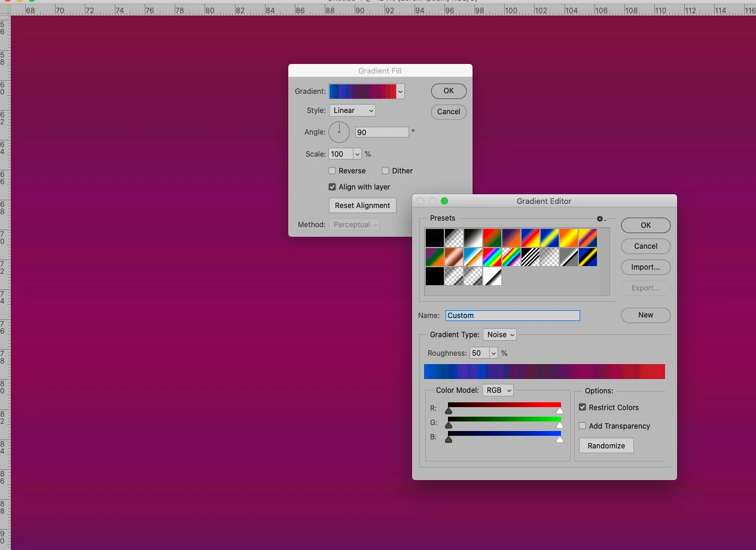Enable the Dither checkbox
This screenshot has height=550, width=756.
(386, 171)
